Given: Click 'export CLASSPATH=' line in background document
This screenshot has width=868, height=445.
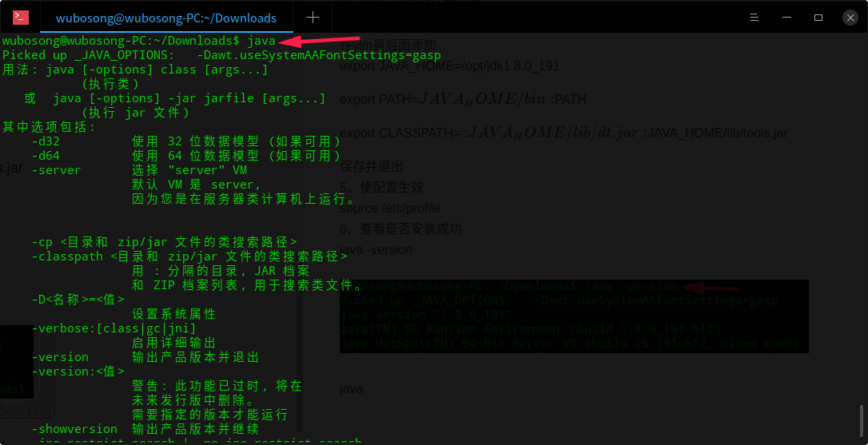Looking at the screenshot, I should click(x=563, y=133).
